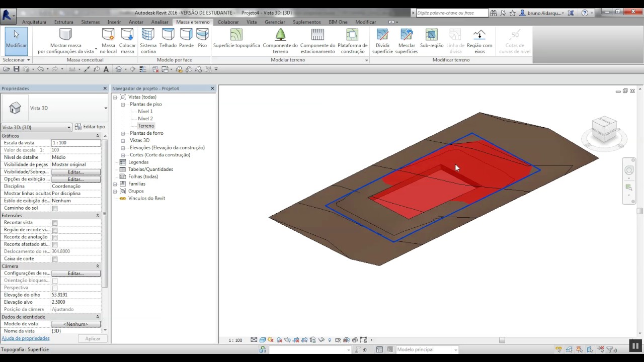The height and width of the screenshot is (362, 644).
Task: Select the Modificar arrow tool
Action: tap(16, 40)
